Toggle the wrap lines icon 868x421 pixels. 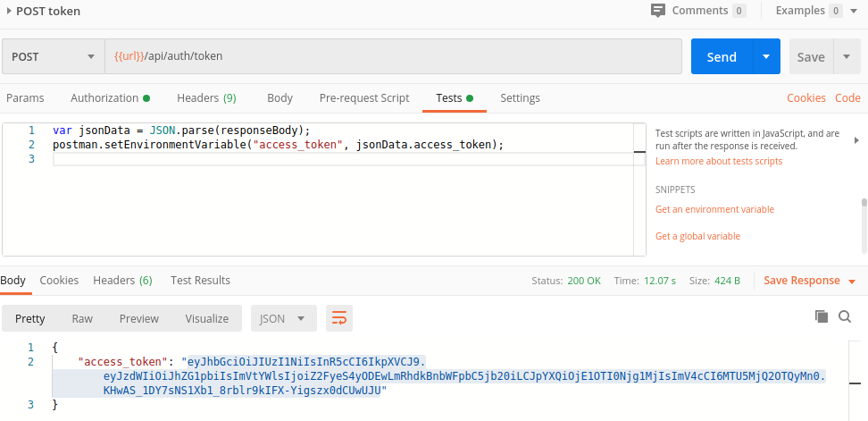tap(338, 318)
